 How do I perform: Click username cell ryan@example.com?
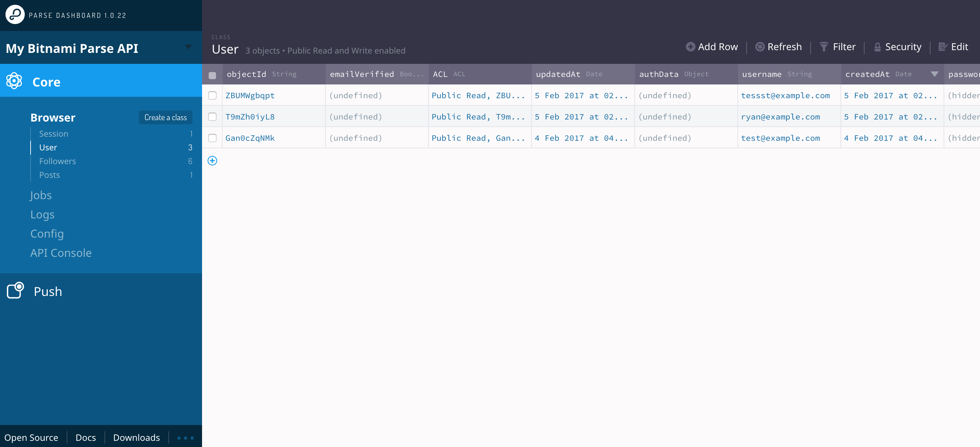tap(789, 117)
